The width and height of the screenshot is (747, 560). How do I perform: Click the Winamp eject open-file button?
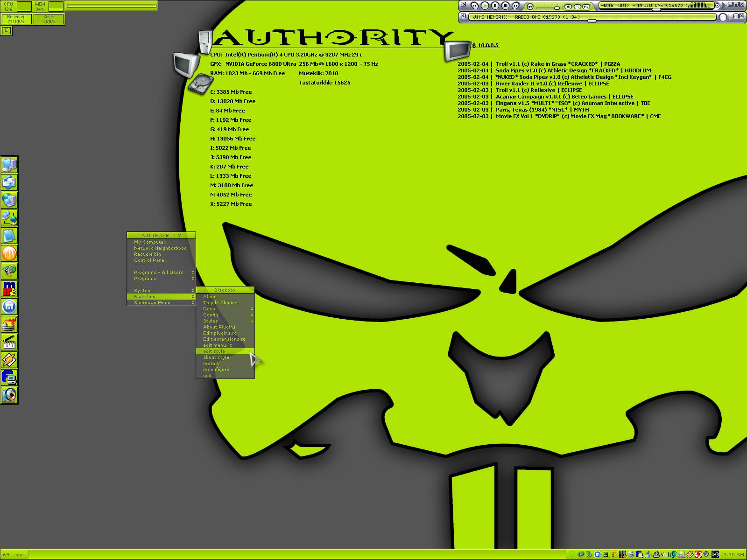tap(568, 7)
